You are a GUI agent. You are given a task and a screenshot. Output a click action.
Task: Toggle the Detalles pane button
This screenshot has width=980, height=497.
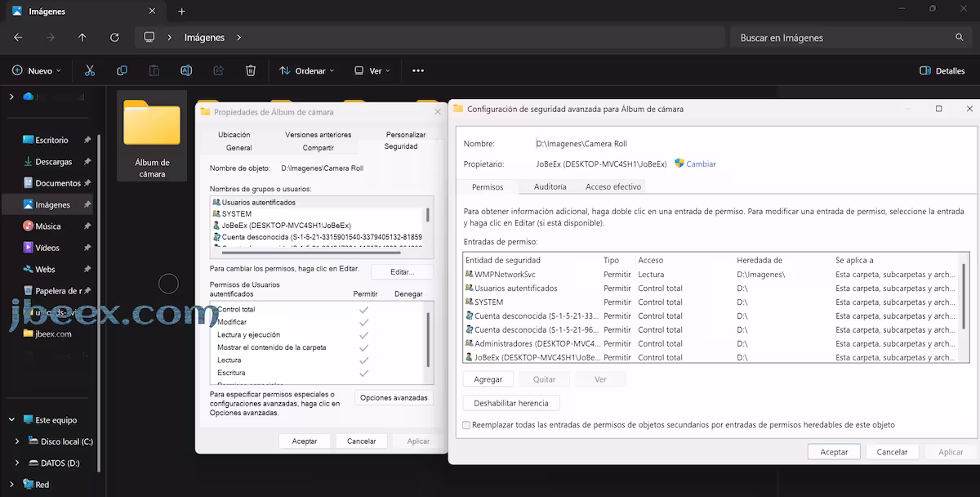tap(942, 71)
